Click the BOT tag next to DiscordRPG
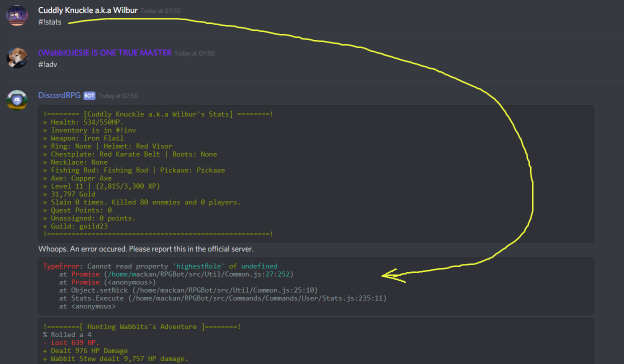624x364 pixels. (89, 95)
